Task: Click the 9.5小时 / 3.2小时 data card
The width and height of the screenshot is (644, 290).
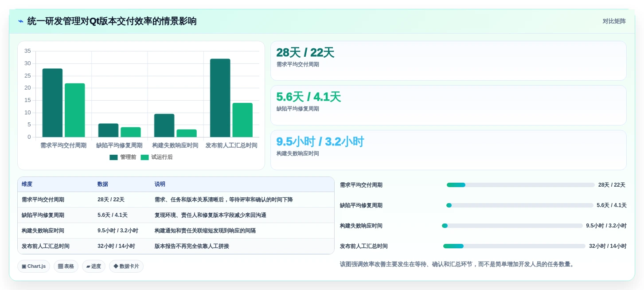Action: [448, 150]
